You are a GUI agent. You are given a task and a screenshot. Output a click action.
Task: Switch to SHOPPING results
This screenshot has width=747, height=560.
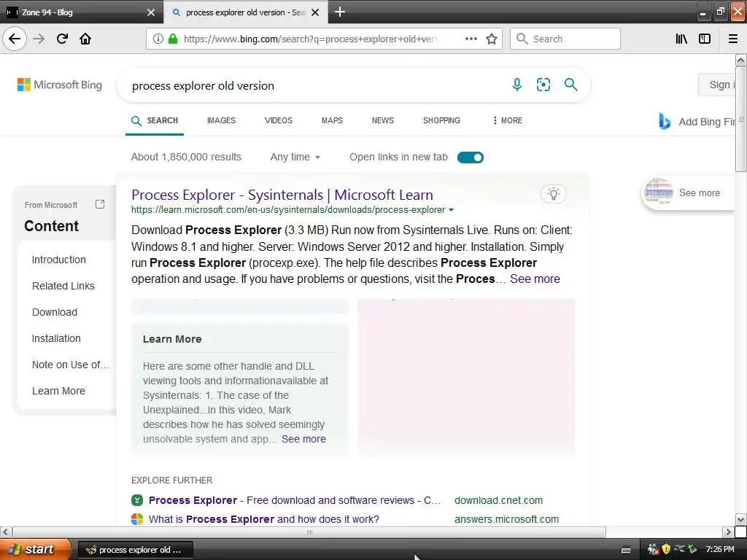point(441,120)
